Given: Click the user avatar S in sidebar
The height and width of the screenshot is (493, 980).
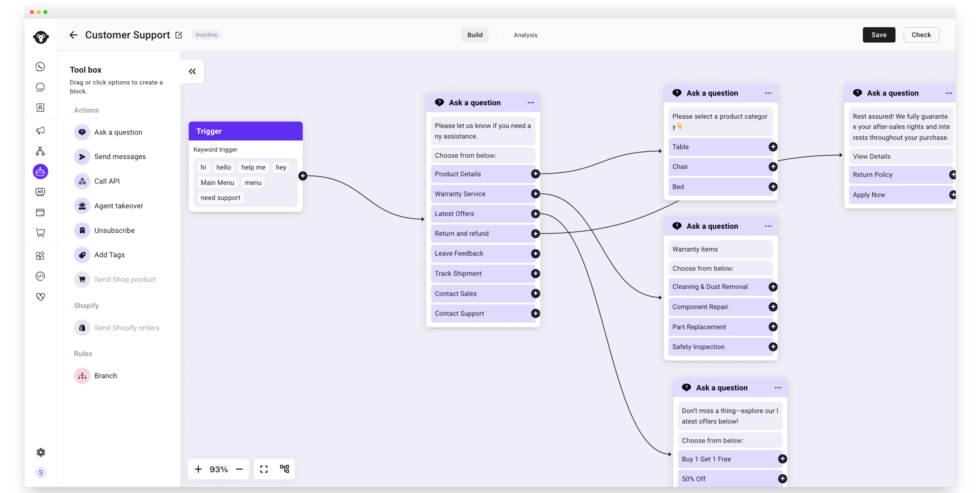Looking at the screenshot, I should [x=41, y=472].
